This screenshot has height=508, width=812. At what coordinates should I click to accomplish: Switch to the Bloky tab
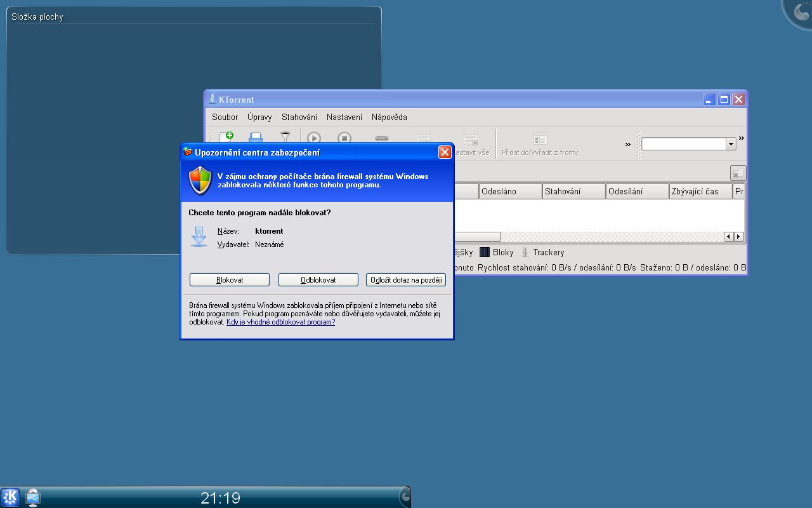coord(497,252)
